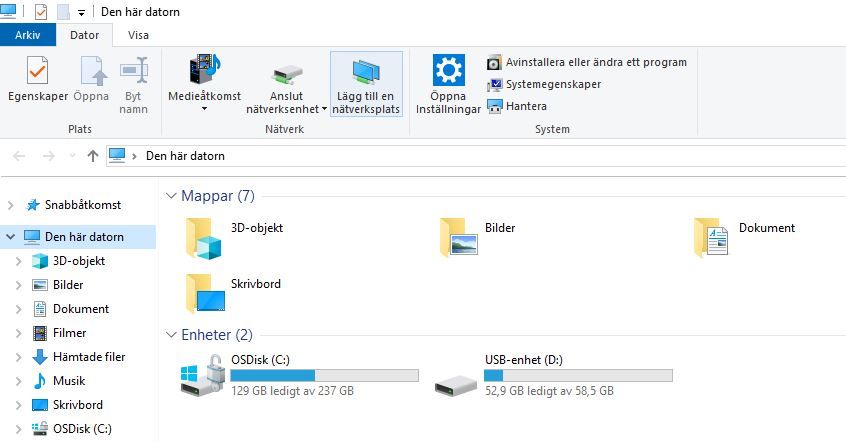
Task: Open the Arkiv menu tab
Action: 28,35
